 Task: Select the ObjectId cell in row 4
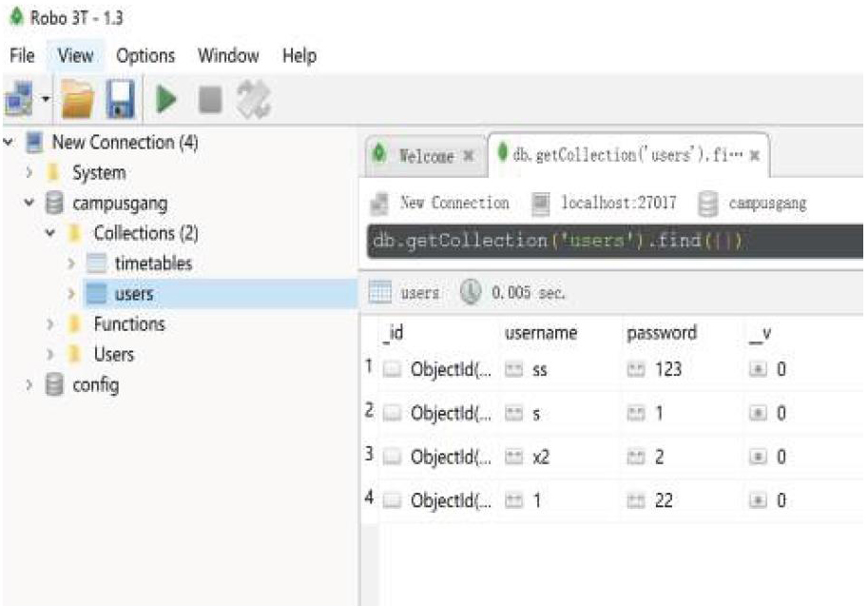[437, 500]
